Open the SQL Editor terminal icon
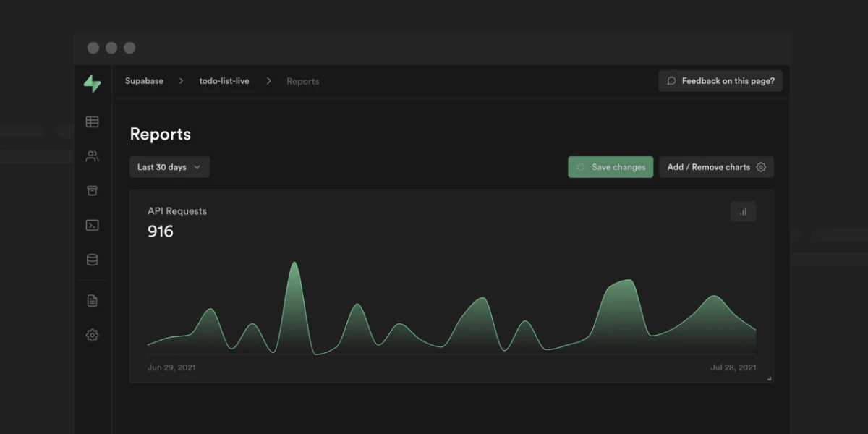The image size is (868, 434). pos(92,225)
